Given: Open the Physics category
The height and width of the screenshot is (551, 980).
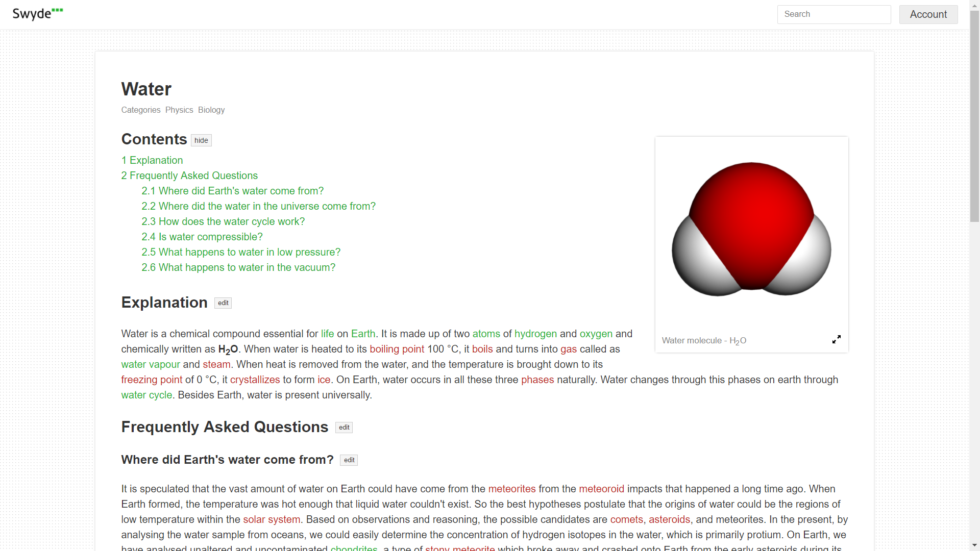Looking at the screenshot, I should pyautogui.click(x=179, y=110).
